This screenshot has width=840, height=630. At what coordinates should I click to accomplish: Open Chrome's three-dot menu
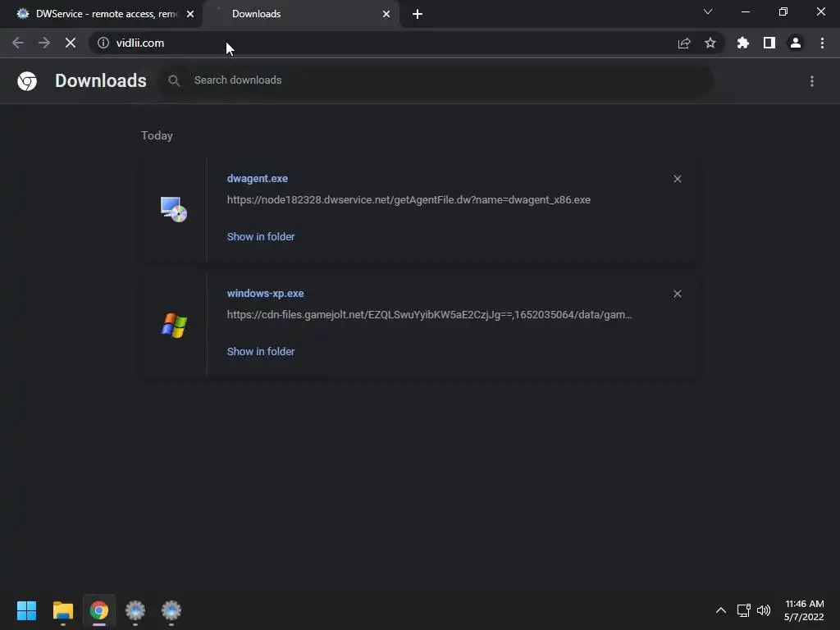[822, 43]
